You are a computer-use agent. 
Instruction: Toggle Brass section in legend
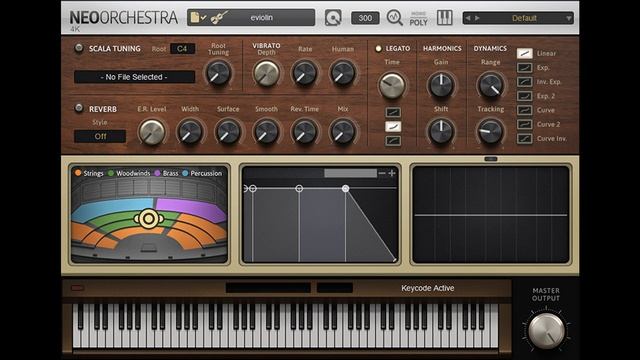(166, 173)
